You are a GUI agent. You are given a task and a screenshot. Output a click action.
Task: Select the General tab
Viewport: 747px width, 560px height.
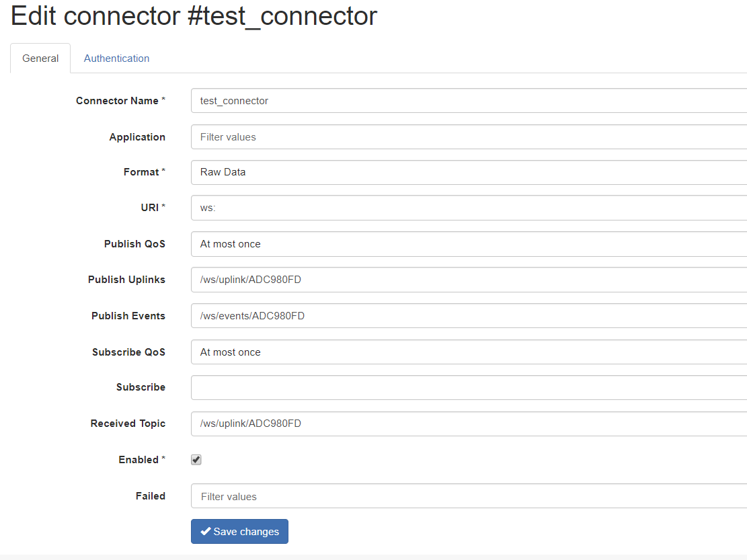click(40, 58)
